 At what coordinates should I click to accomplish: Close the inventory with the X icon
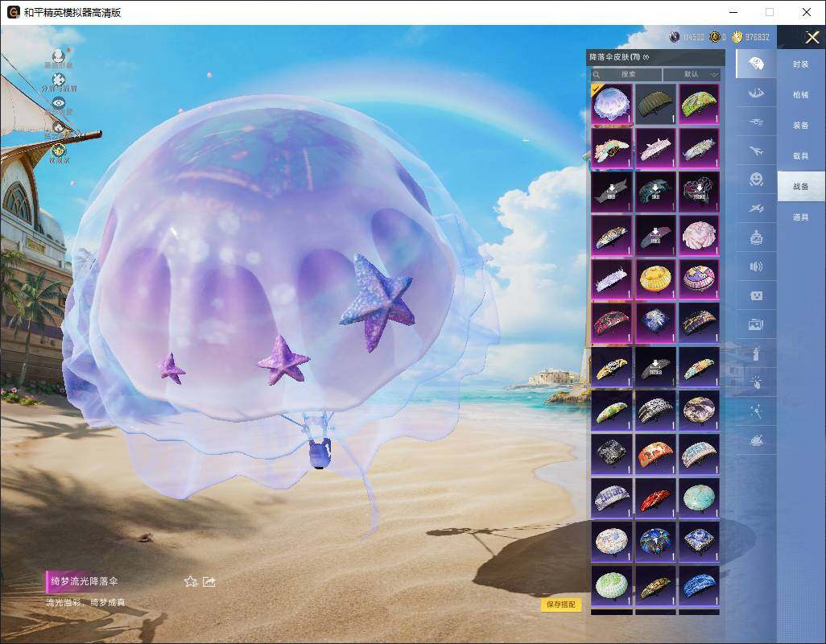pyautogui.click(x=812, y=37)
